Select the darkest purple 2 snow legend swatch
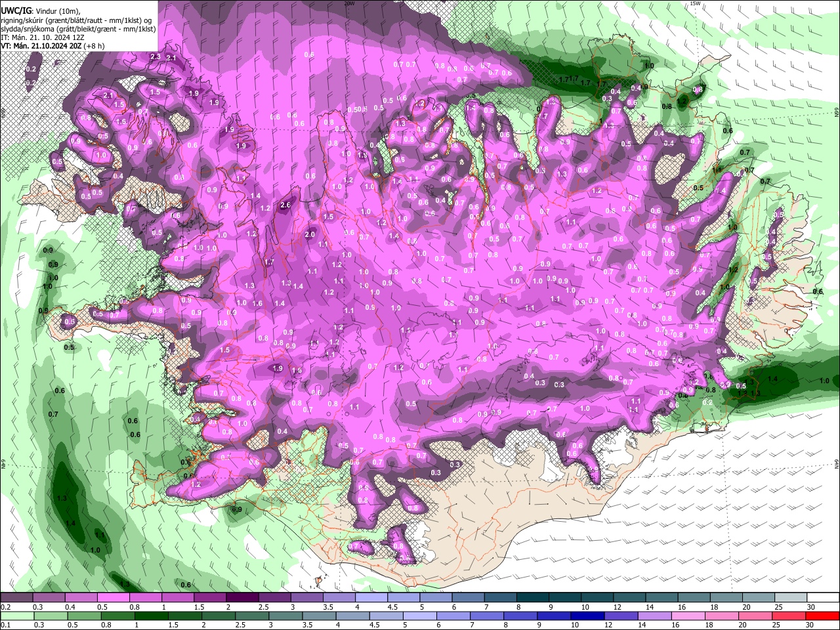Screen dimensions: 840x630 242,598
